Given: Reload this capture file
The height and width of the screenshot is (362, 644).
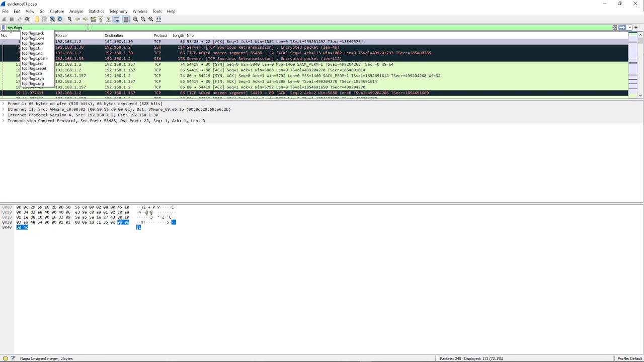Looking at the screenshot, I should pos(60,19).
